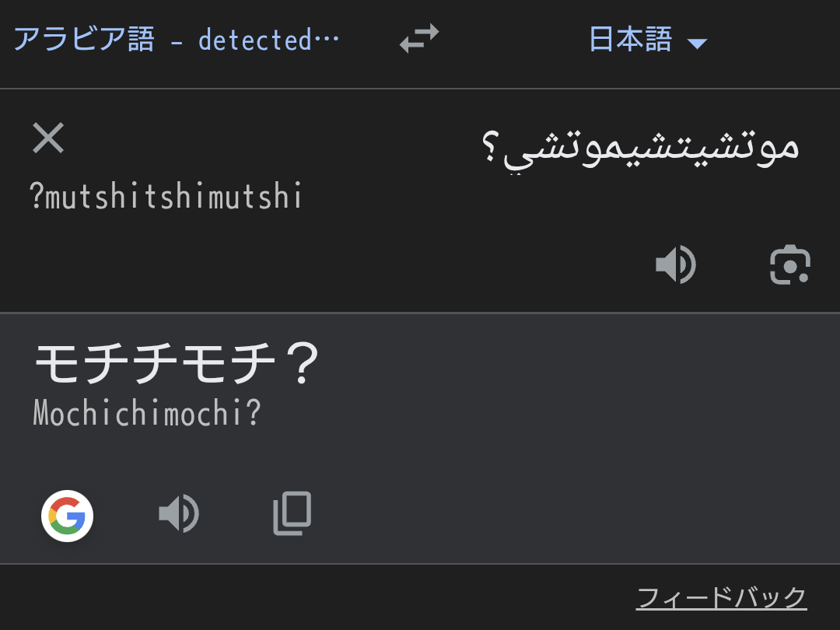The image size is (840, 630).
Task: Click the truncated "detected…" language label
Action: tap(268, 40)
